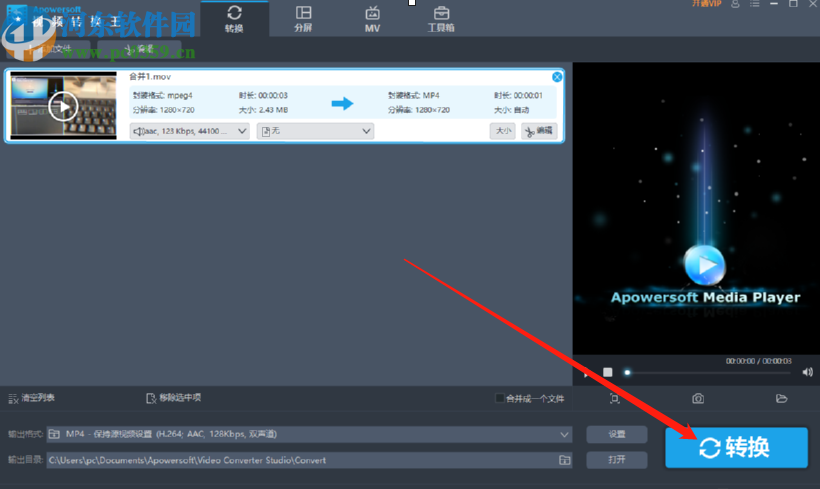This screenshot has height=489, width=820.
Task: Click the scissors 编辑 (Edit) button in file row
Action: (539, 131)
